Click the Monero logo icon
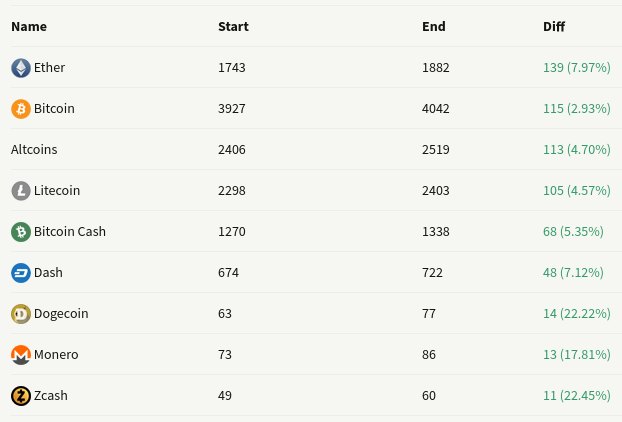Screen dimensions: 622x422 coord(21,355)
